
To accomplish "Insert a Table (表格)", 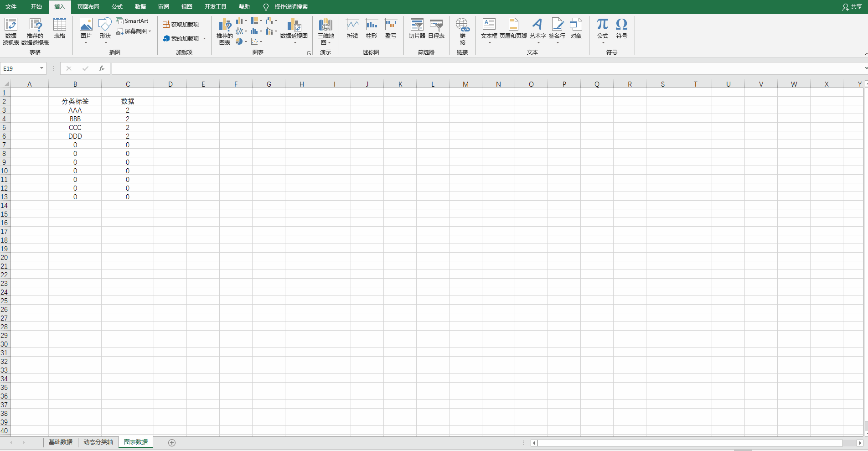I will pos(60,28).
